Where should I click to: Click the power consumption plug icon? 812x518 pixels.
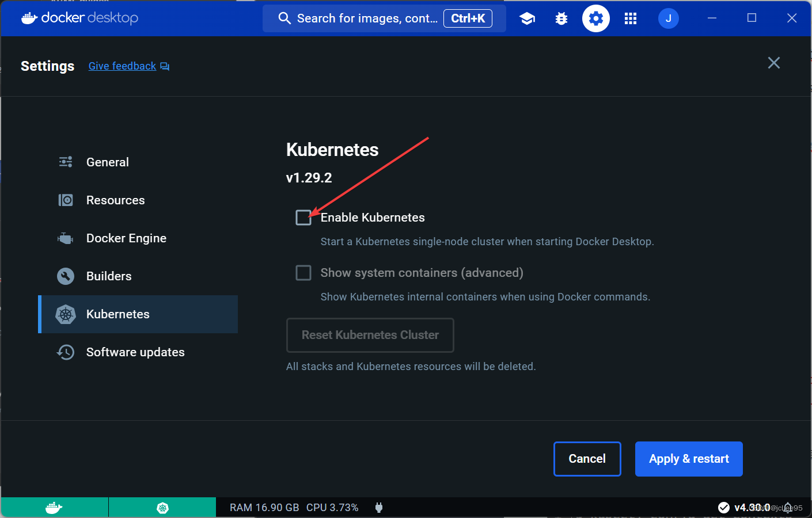point(379,507)
